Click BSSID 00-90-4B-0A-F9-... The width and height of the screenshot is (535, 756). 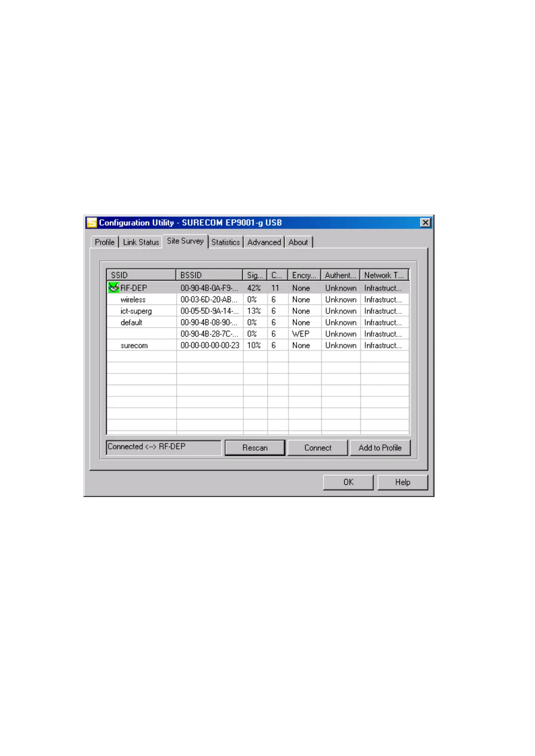coord(209,288)
